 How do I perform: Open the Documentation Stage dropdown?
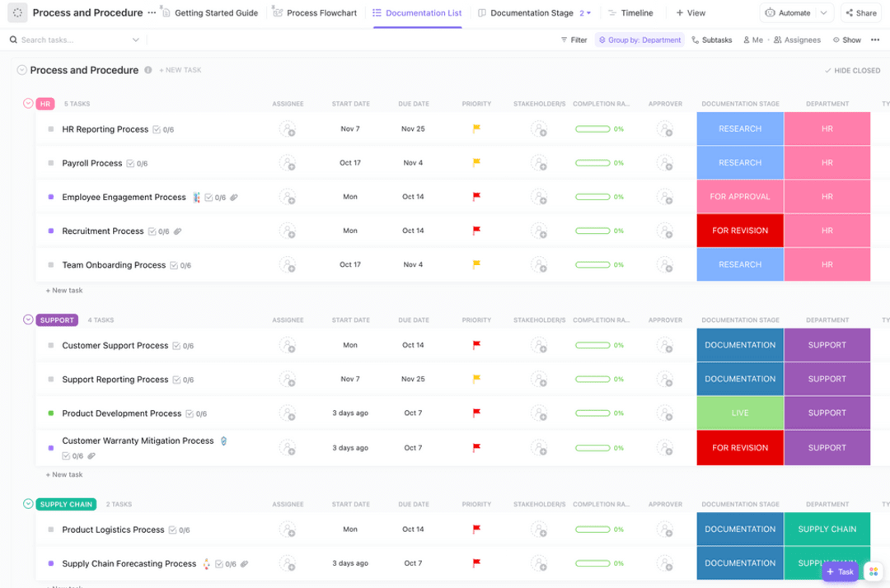pos(582,12)
